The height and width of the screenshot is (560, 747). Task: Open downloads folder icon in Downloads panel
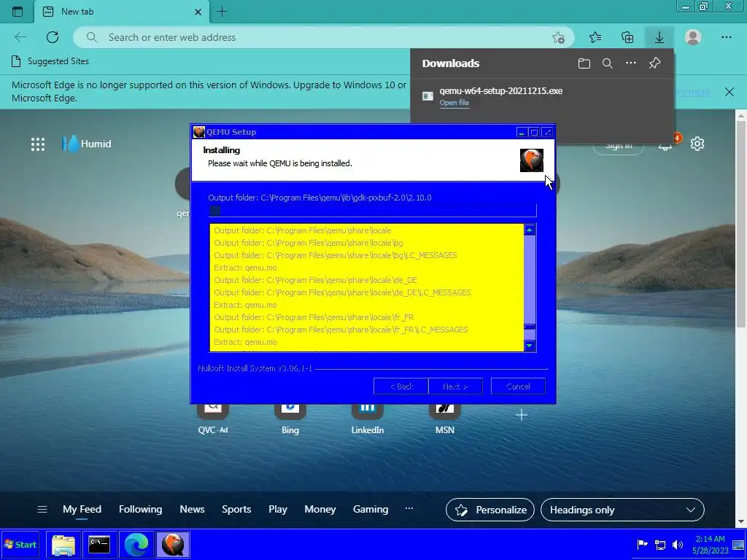[584, 63]
